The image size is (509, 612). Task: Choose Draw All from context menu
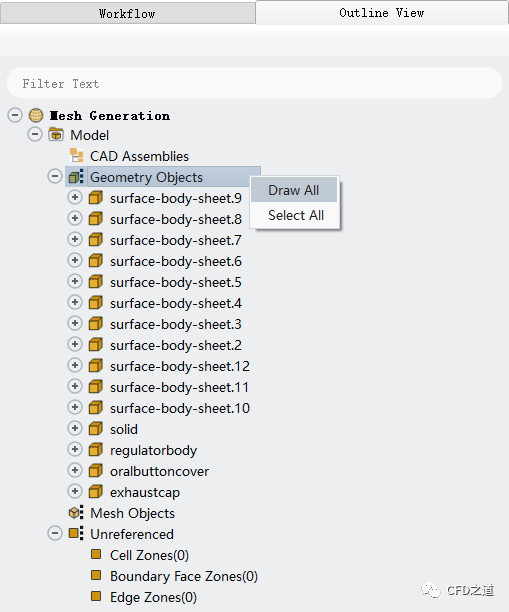294,190
